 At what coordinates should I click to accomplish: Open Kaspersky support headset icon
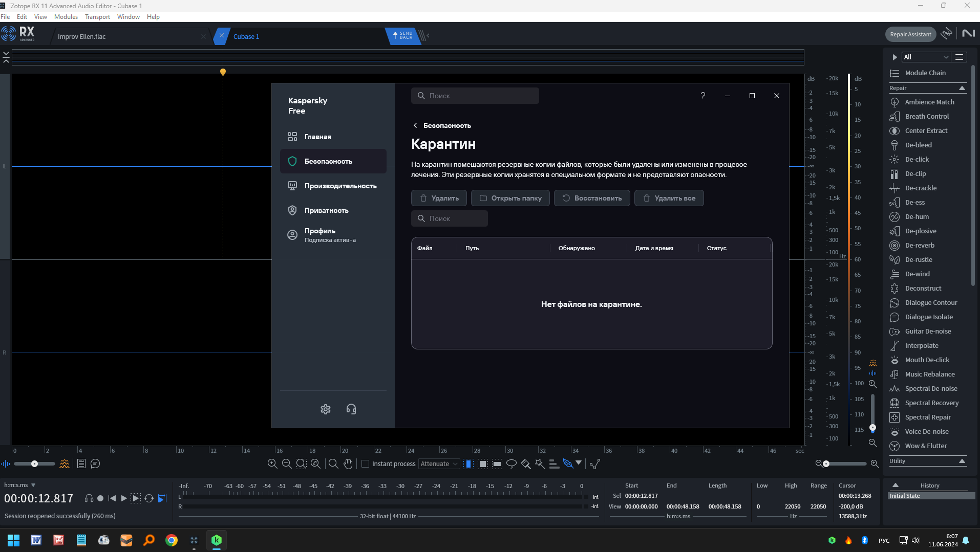coord(351,409)
